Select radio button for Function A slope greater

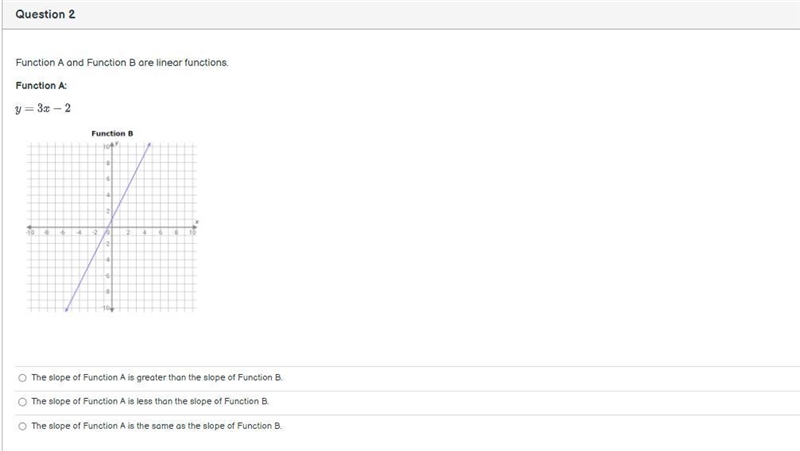22,378
